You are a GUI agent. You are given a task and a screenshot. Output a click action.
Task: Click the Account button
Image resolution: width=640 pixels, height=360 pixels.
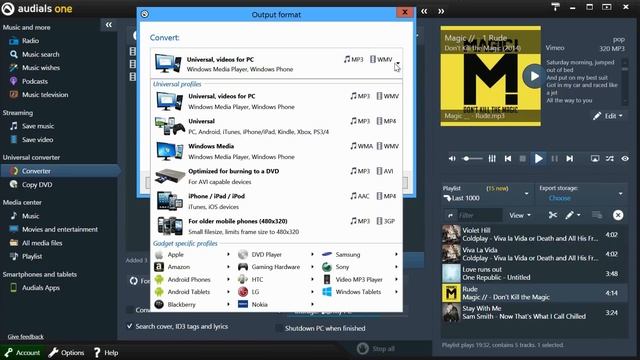tap(22, 353)
